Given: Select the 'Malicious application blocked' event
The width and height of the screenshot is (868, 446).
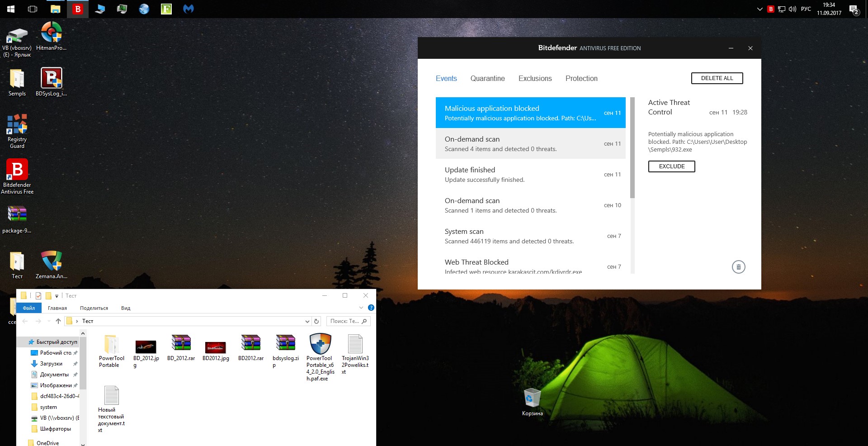Looking at the screenshot, I should click(531, 113).
